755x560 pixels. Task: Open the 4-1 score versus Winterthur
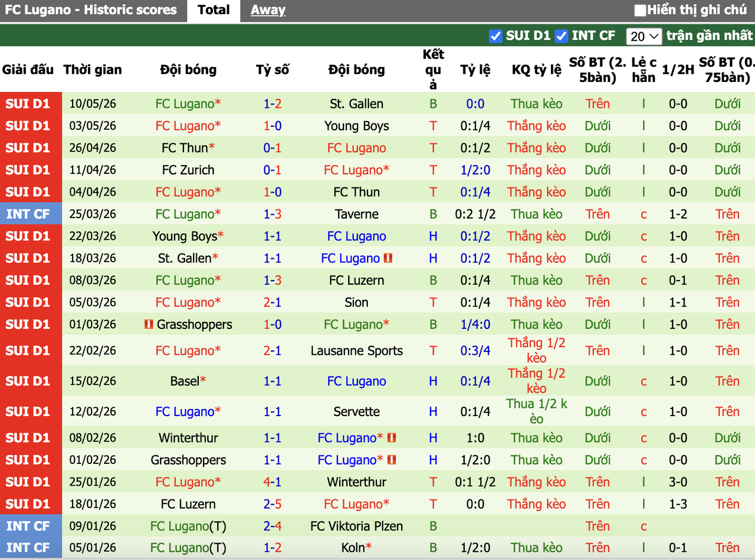pyautogui.click(x=273, y=482)
